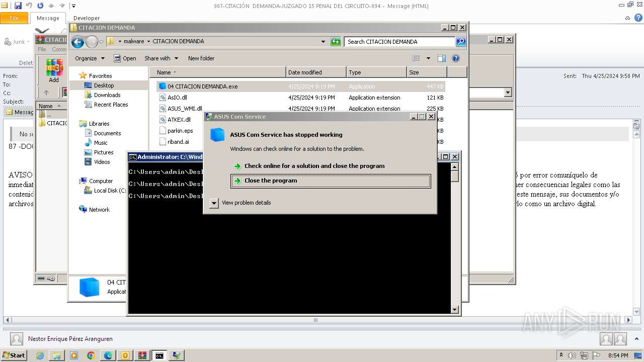The image size is (644, 362).
Task: Select the AsIO.dll file
Action: (x=177, y=98)
